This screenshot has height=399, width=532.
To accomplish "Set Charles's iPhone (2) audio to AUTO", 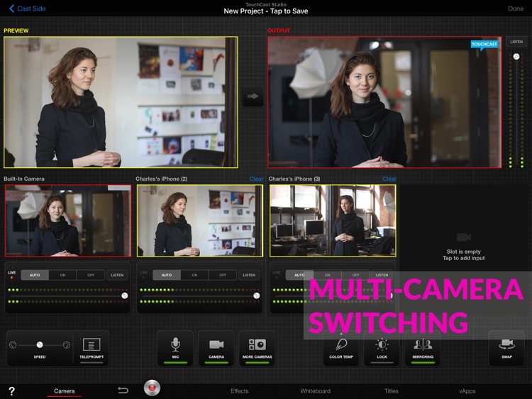I will [167, 275].
